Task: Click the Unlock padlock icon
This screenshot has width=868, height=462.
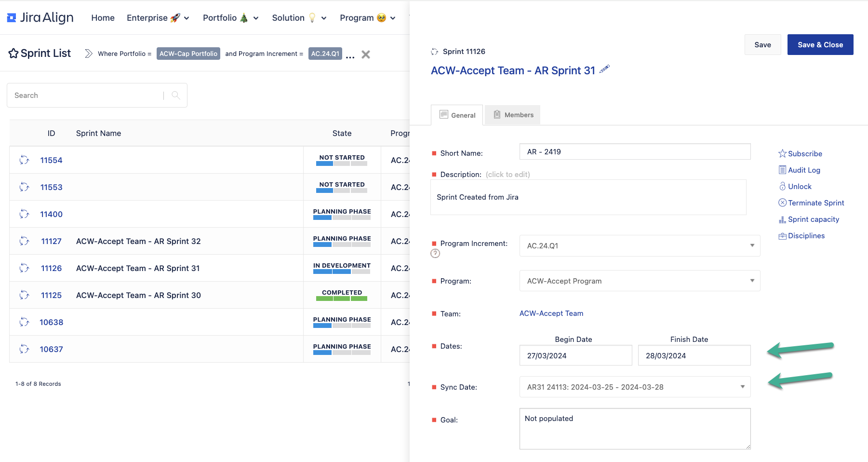Action: 782,186
